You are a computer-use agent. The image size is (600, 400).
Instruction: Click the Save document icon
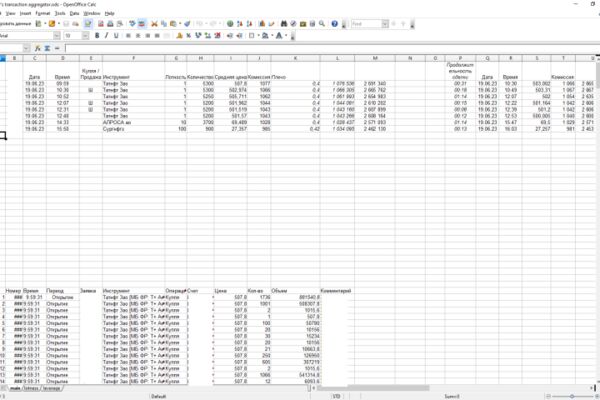pos(66,24)
